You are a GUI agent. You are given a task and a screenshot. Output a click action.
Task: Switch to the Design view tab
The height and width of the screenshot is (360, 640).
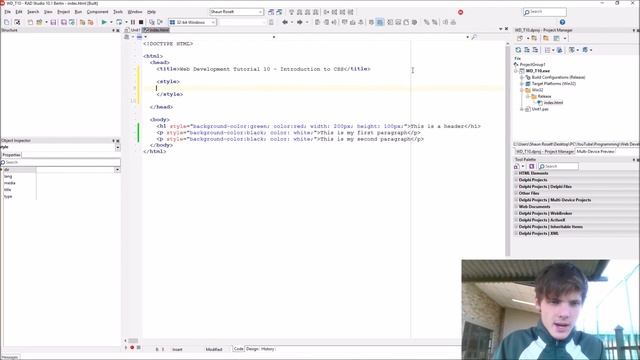pyautogui.click(x=252, y=349)
